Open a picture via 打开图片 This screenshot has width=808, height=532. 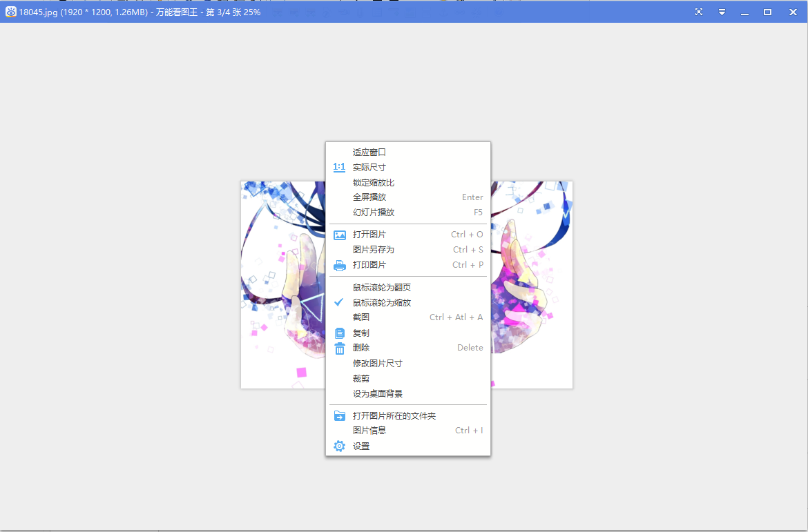(407, 235)
